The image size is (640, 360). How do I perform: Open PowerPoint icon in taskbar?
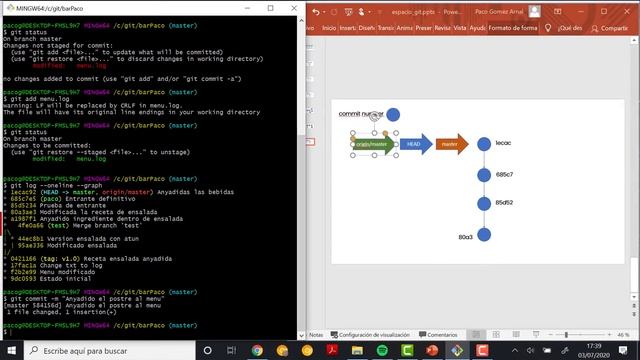[432, 351]
